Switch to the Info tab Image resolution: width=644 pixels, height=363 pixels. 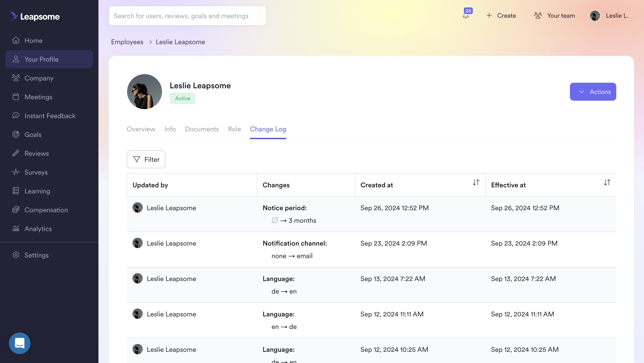(170, 129)
